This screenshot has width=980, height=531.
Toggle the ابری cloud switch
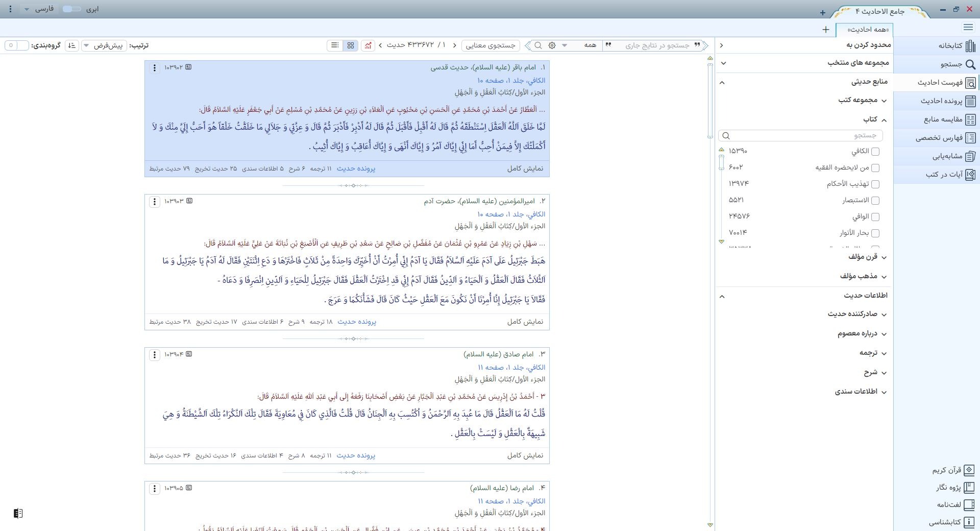tap(71, 9)
